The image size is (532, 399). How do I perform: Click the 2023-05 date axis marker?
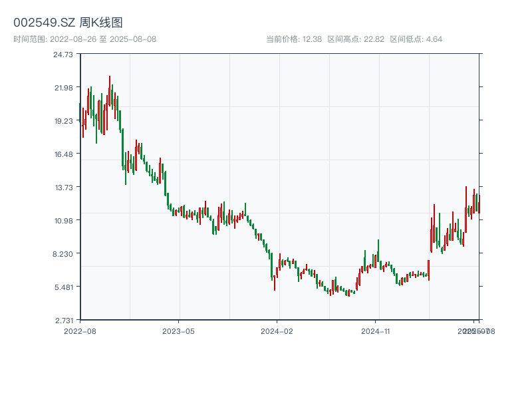[x=178, y=331]
